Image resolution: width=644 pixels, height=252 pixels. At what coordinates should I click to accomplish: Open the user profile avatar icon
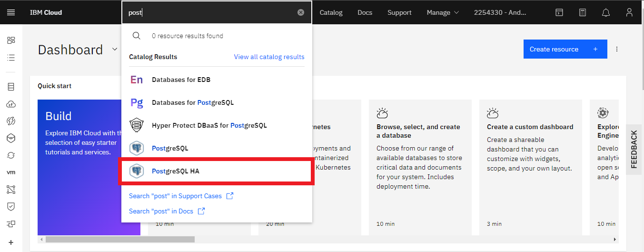(x=629, y=12)
